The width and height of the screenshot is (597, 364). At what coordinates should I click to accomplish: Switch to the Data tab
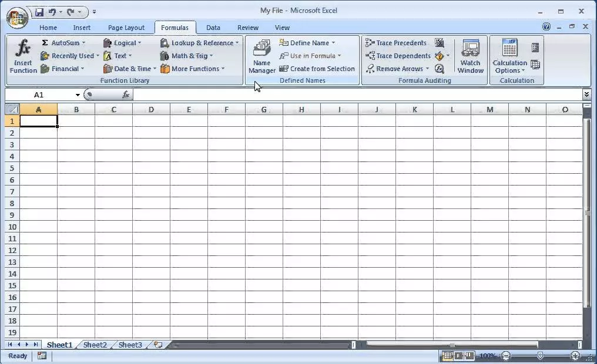click(213, 28)
